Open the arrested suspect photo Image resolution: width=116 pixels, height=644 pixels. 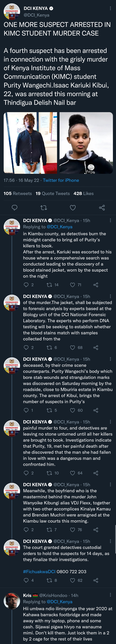click(30, 143)
